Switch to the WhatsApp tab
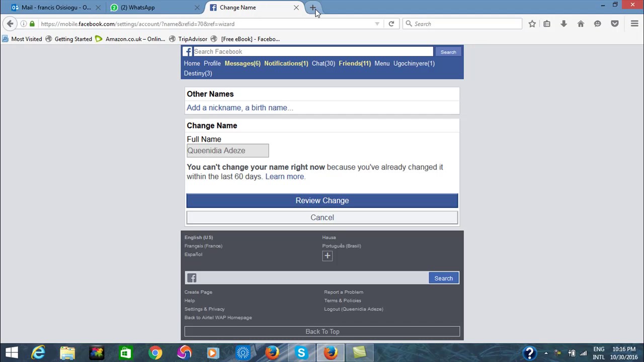This screenshot has width=644, height=362. coord(153,8)
